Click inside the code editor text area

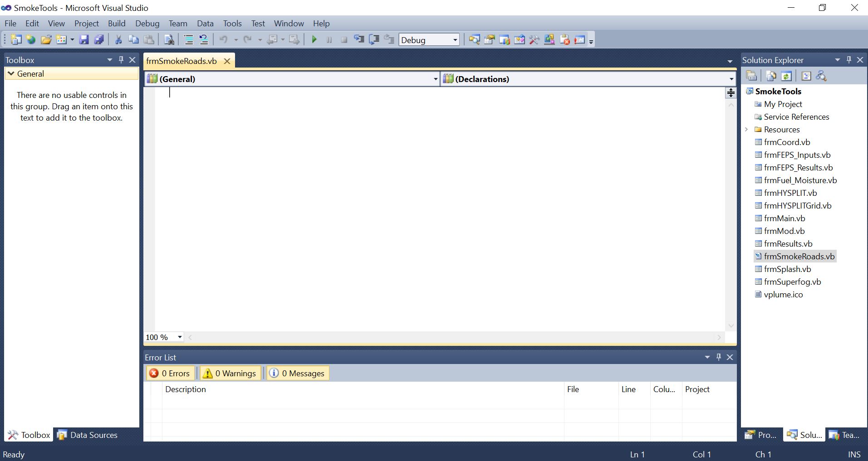click(x=439, y=209)
